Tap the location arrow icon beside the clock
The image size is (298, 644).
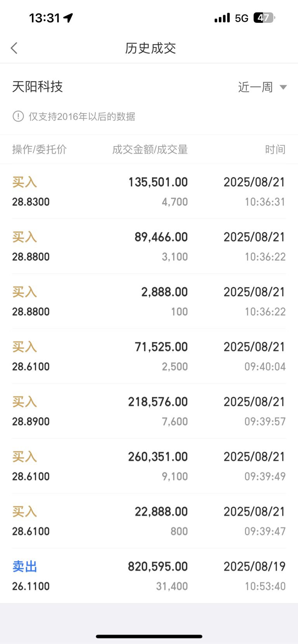pos(69,18)
